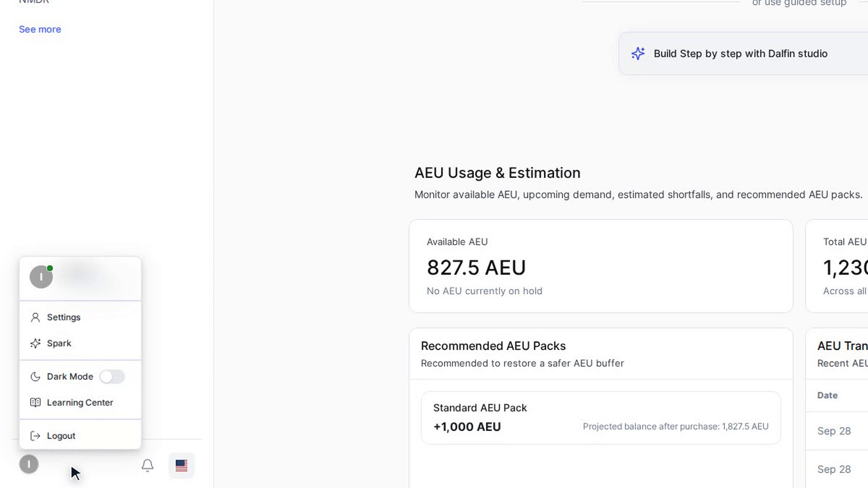Click the user avatar at the sidebar bottom
Screen dimensions: 868x488
[x=29, y=464]
